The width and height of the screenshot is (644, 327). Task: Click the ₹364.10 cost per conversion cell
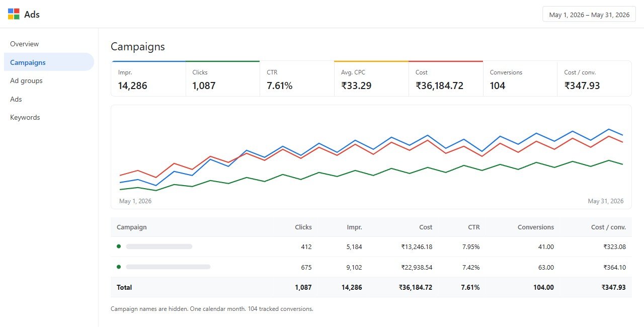pos(614,267)
